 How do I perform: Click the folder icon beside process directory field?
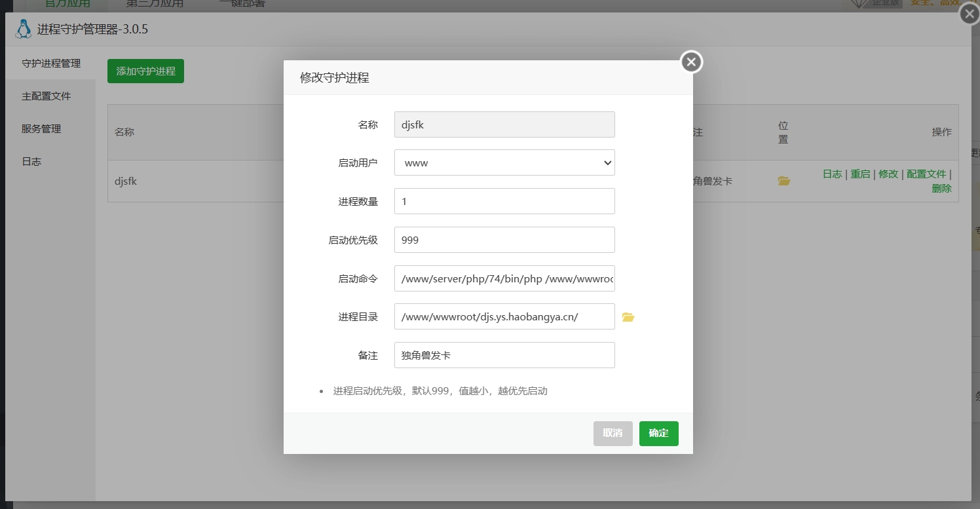click(628, 317)
